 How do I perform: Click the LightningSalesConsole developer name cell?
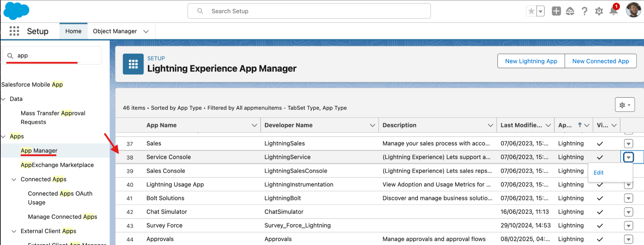(296, 171)
